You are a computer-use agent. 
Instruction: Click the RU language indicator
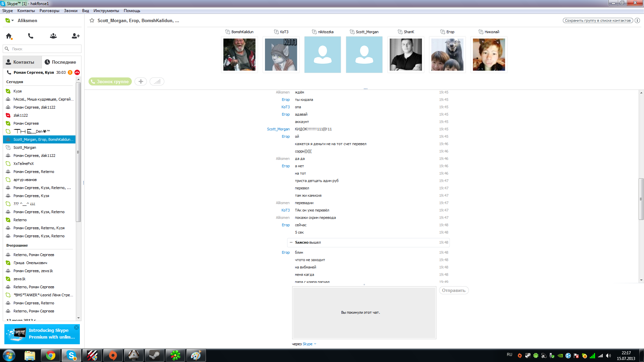pyautogui.click(x=509, y=355)
